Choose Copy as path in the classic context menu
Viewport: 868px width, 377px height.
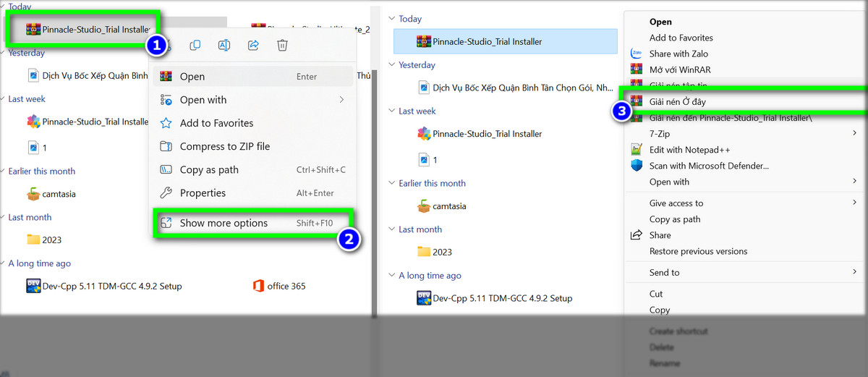tap(675, 219)
